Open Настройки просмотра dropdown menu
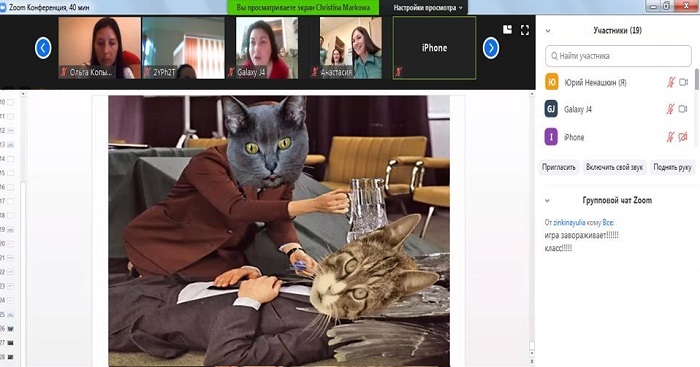This screenshot has height=367, width=700. [x=428, y=8]
